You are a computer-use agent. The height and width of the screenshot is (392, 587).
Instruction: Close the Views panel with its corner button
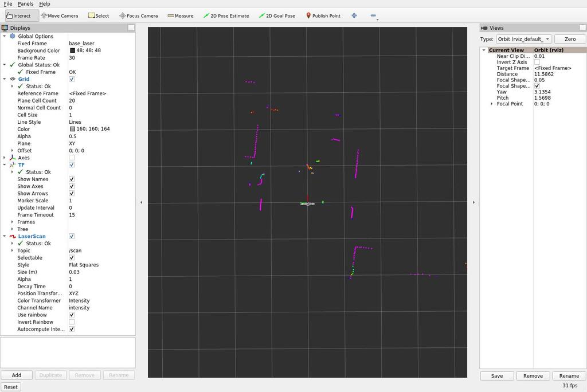pos(582,28)
